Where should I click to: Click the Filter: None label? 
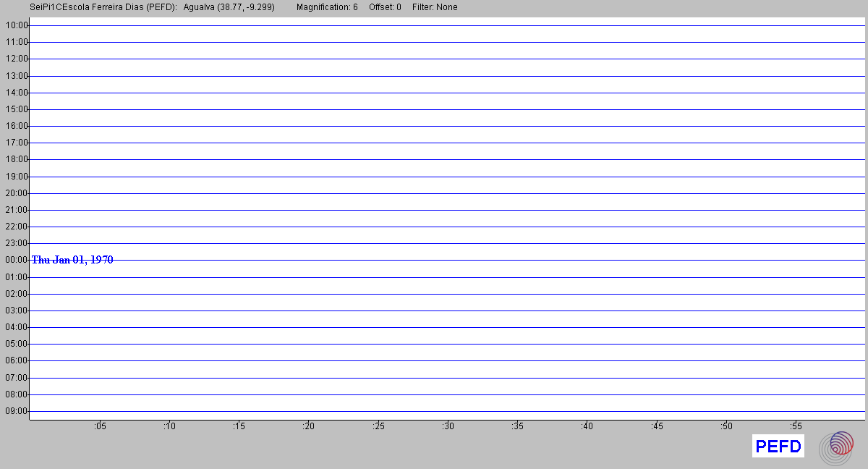coord(435,7)
